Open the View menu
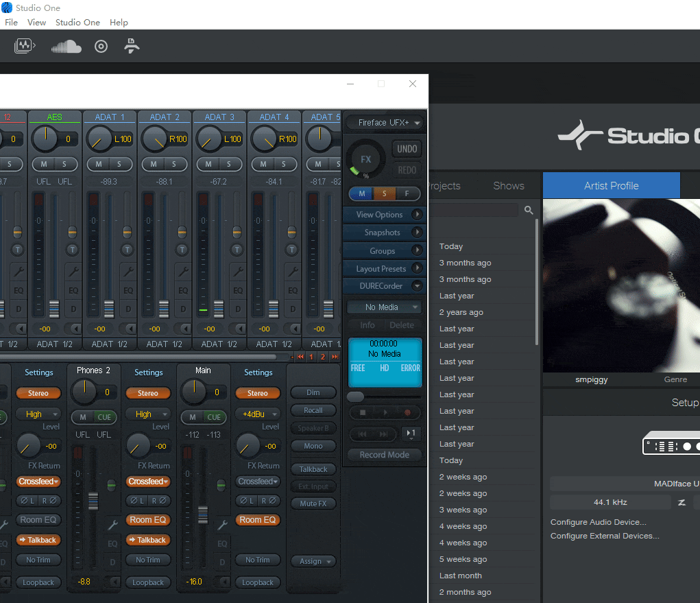Screen dimensions: 700x603 tap(36, 23)
